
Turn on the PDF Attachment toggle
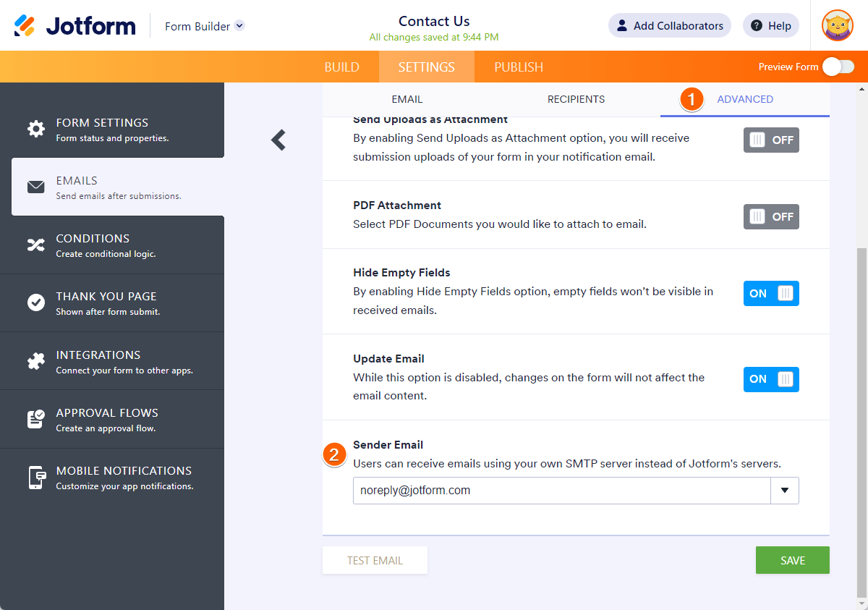pyautogui.click(x=771, y=216)
